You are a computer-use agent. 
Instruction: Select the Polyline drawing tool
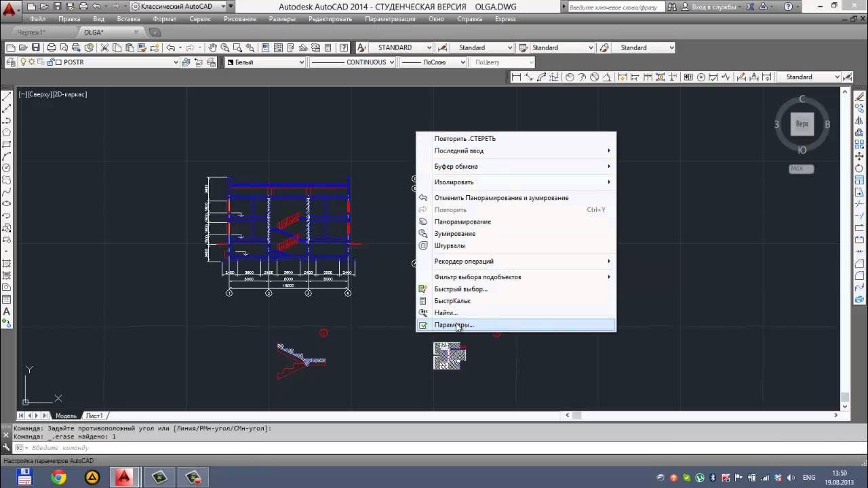click(x=8, y=121)
